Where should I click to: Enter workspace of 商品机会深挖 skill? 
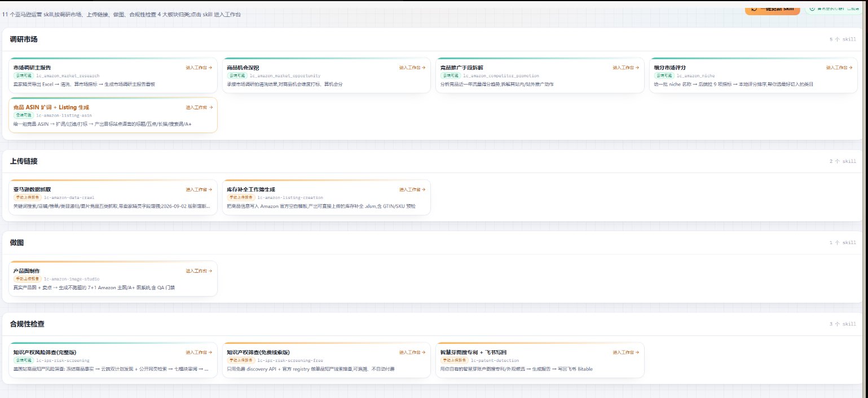(412, 68)
